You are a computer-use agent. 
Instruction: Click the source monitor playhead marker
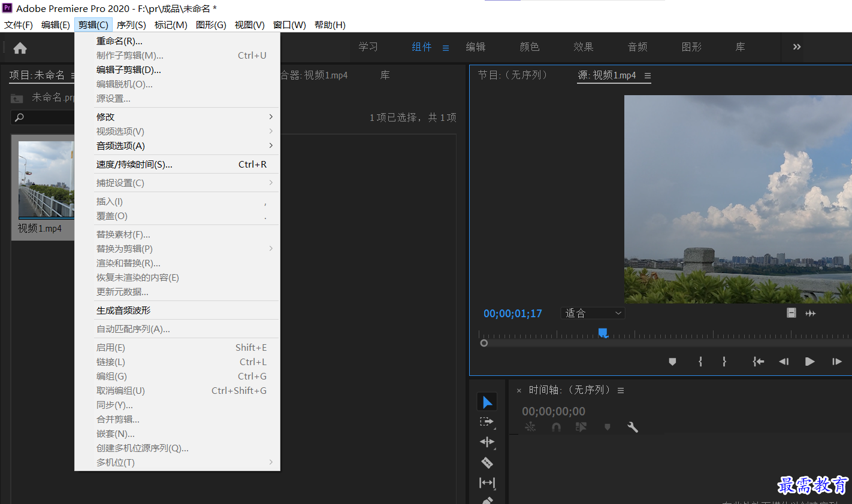(603, 333)
